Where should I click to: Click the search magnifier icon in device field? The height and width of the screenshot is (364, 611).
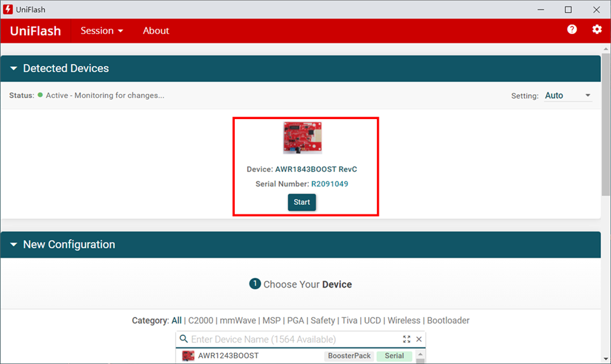pyautogui.click(x=183, y=339)
